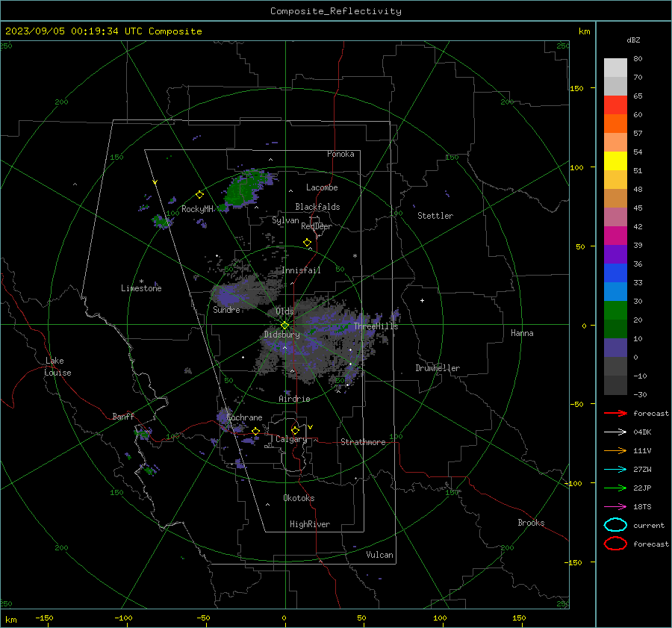
Task: Click the RedDeer city label
Action: (x=317, y=226)
